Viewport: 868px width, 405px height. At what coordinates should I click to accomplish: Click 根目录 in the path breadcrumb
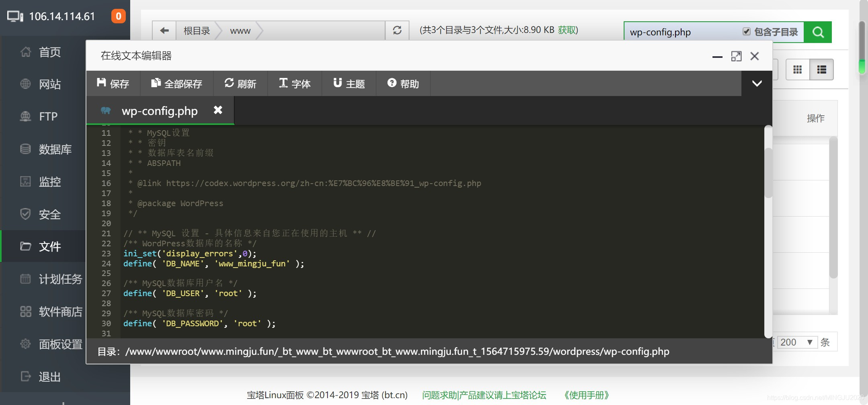tap(197, 31)
